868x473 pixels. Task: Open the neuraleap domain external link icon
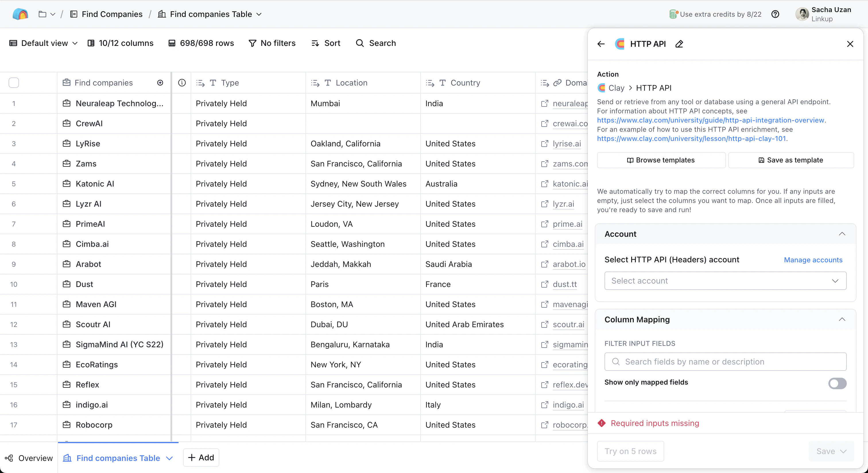point(544,103)
